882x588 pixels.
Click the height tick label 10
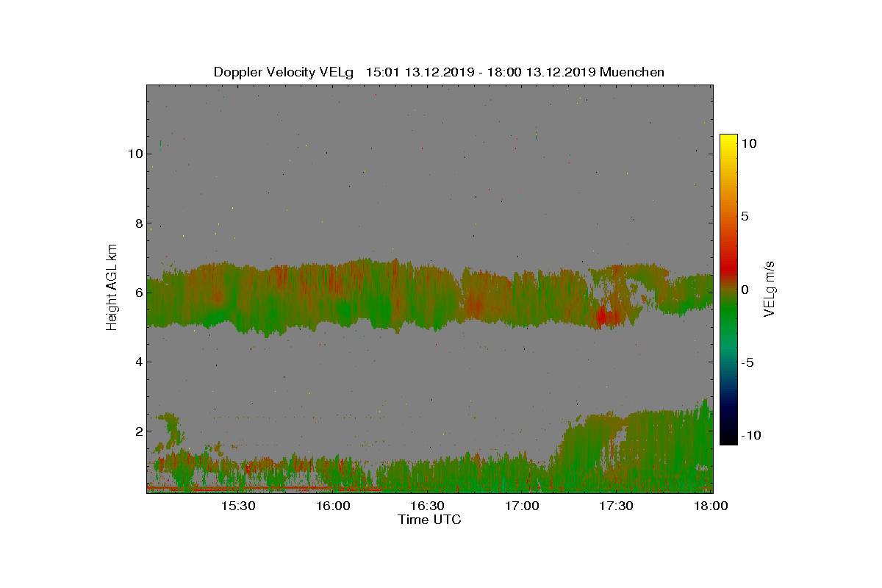coord(135,154)
